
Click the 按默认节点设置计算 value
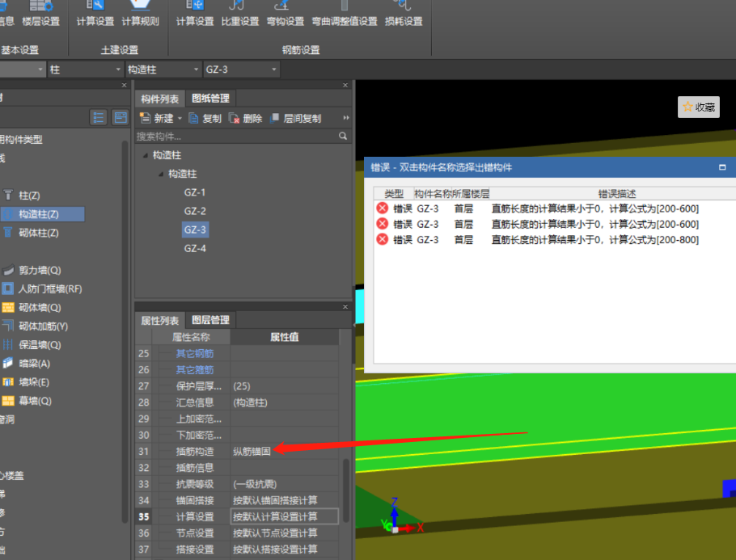[275, 533]
